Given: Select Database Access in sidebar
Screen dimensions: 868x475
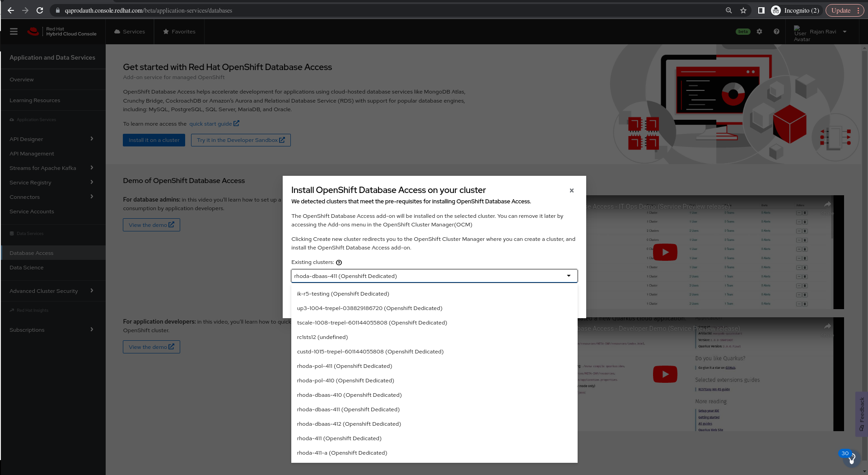Looking at the screenshot, I should coord(53,253).
